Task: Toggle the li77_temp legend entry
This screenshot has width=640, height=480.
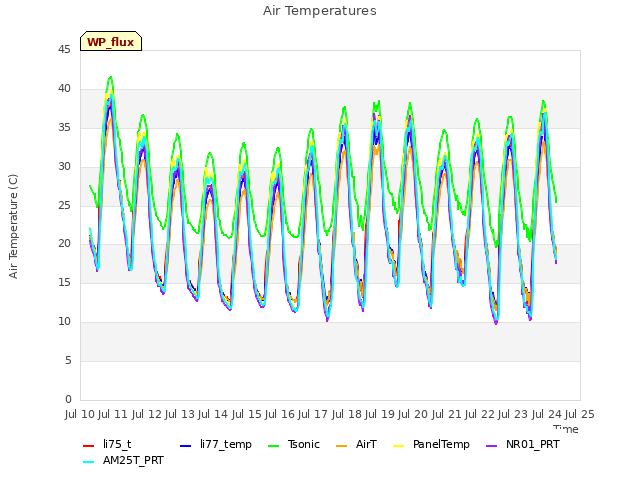Action: 216,444
